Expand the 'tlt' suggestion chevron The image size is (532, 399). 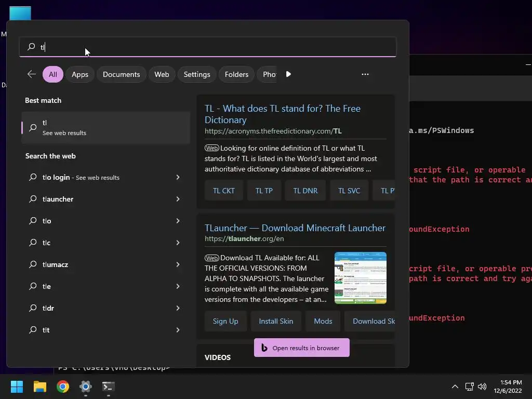point(178,330)
